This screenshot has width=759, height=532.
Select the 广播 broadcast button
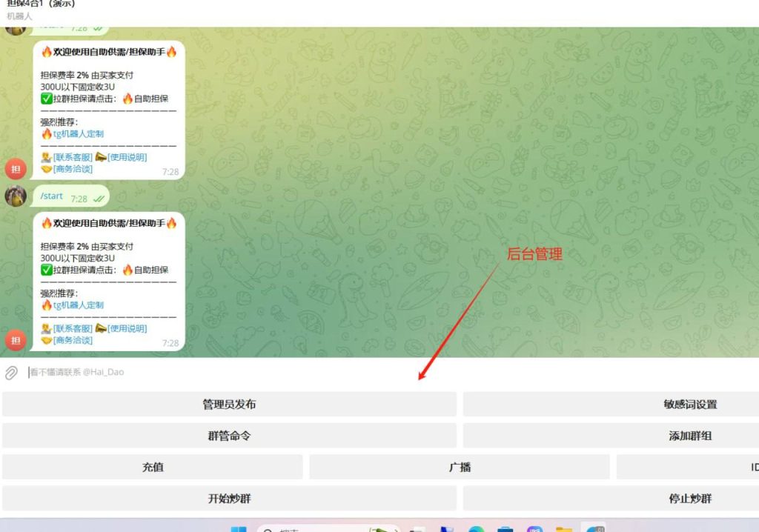[460, 467]
